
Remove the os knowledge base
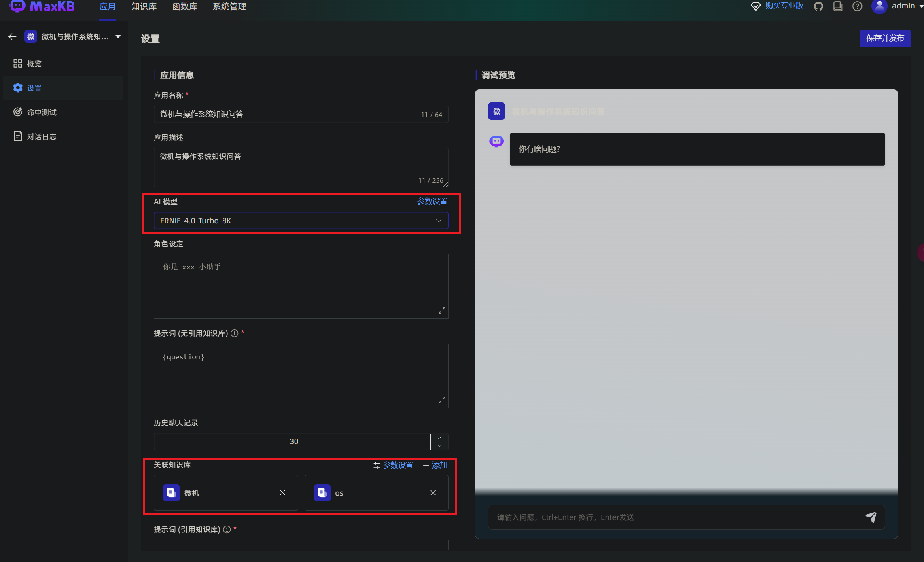(x=433, y=493)
